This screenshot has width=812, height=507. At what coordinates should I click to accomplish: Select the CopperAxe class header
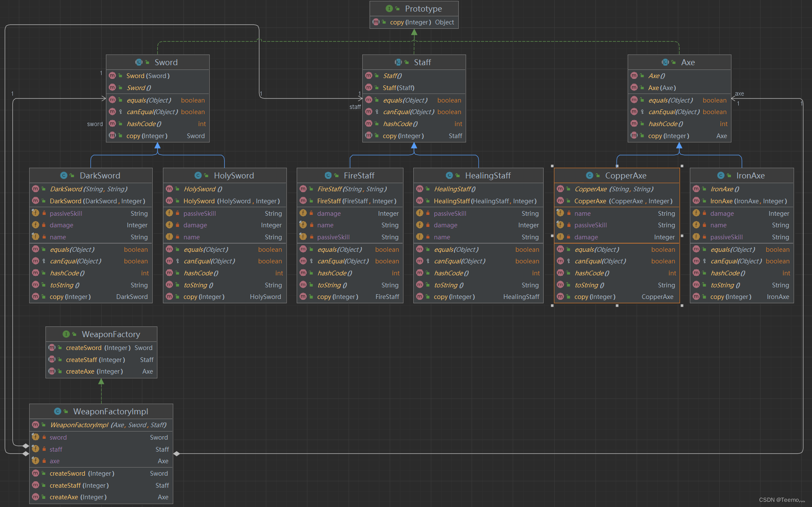(x=617, y=175)
